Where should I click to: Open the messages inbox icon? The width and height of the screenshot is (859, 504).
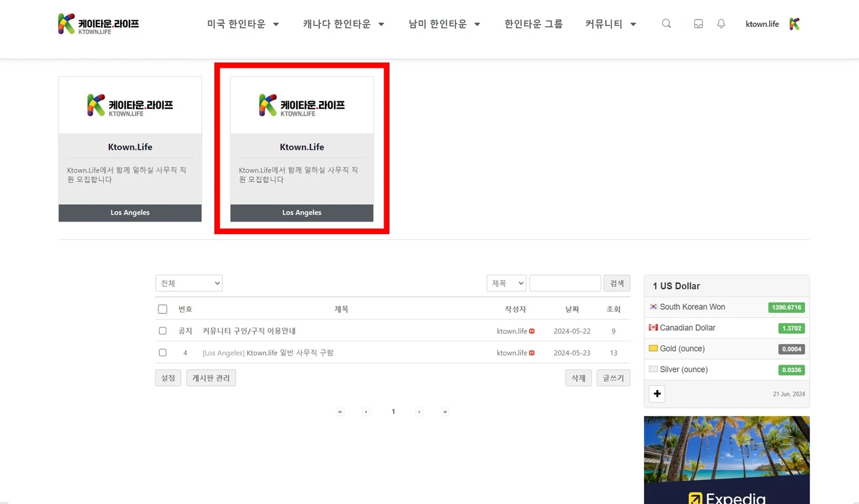(698, 24)
